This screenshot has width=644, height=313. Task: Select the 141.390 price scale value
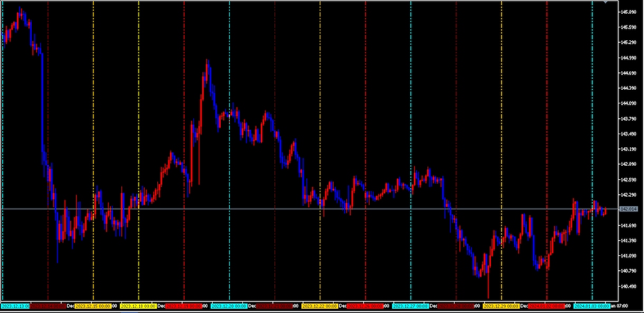click(x=629, y=241)
